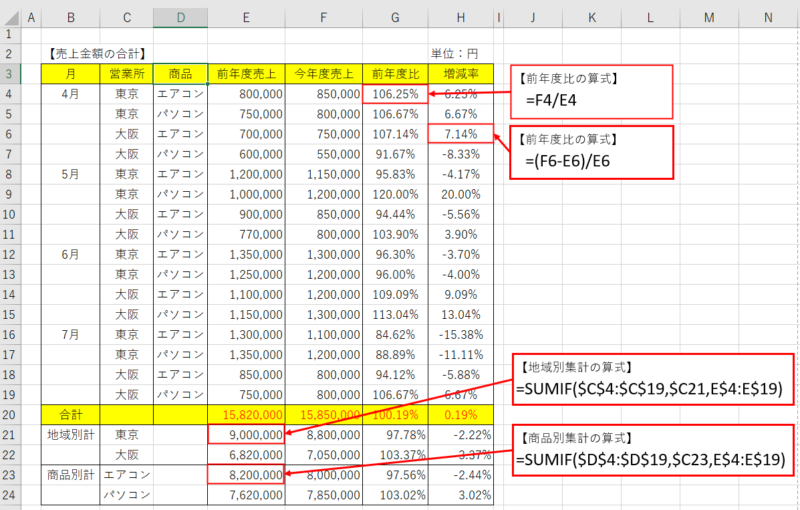
Task: Select cell showing 8,800,000
Action: click(x=324, y=435)
